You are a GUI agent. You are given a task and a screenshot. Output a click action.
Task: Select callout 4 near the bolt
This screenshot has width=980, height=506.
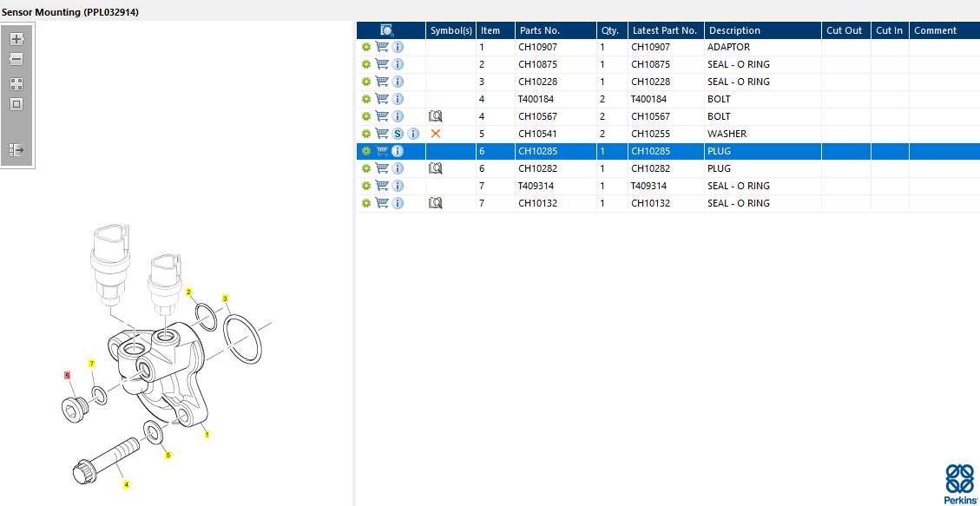pyautogui.click(x=126, y=484)
